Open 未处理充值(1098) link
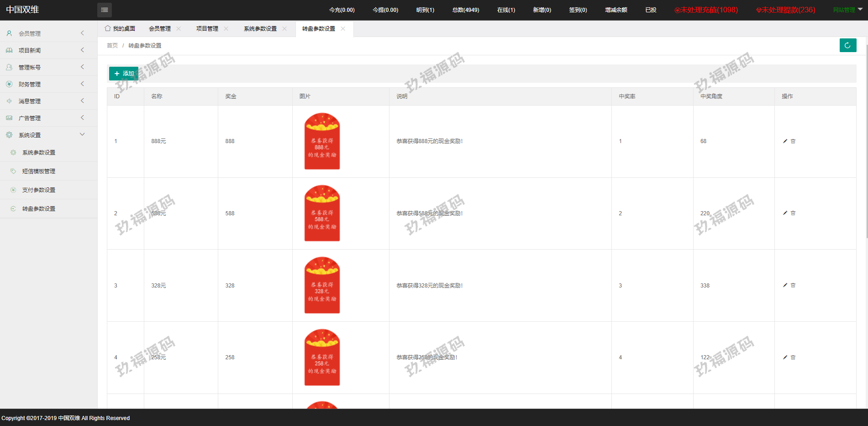The height and width of the screenshot is (426, 868). (706, 10)
